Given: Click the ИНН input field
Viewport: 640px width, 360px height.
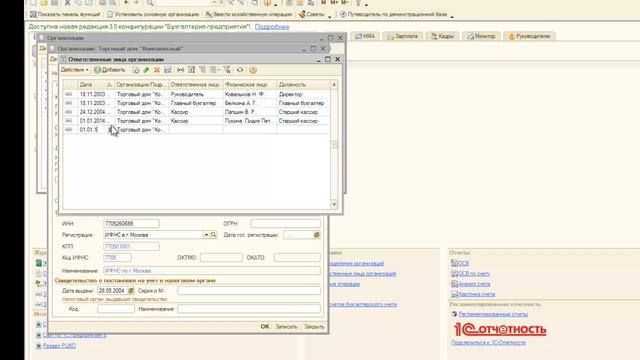Looking at the screenshot, I should pos(131,224).
